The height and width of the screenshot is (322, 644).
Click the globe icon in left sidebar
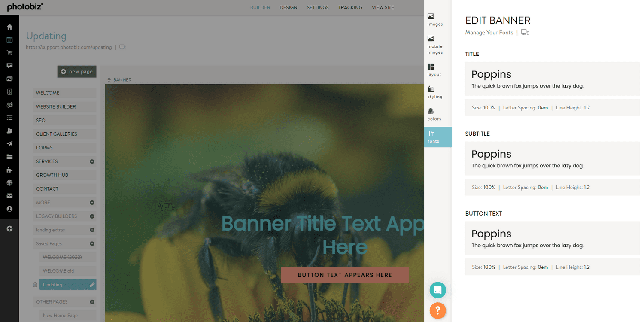click(9, 182)
